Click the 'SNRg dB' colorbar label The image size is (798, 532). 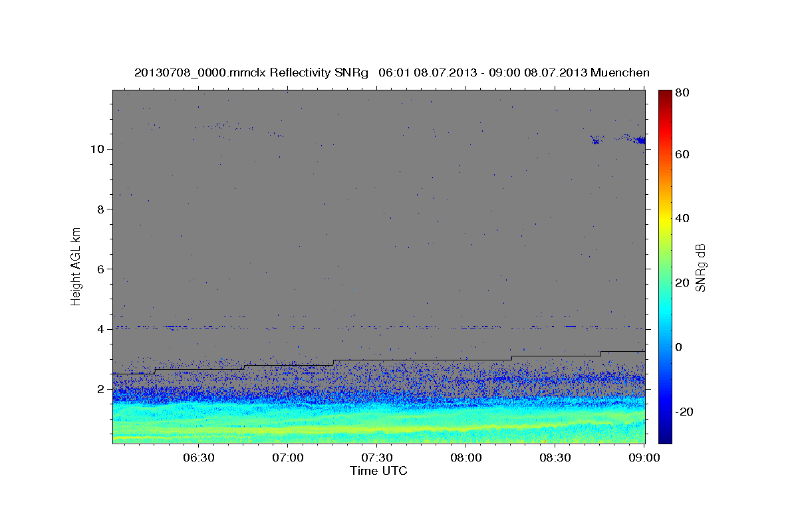click(700, 267)
